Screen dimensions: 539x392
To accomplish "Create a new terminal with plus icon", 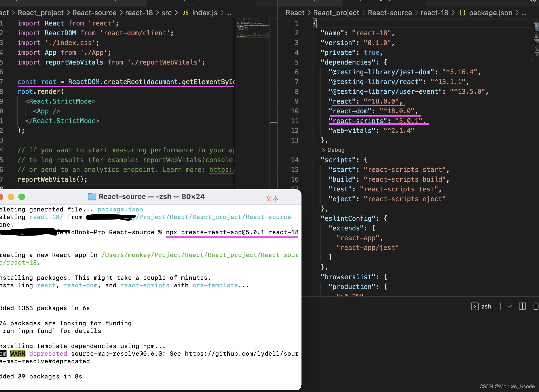I will 501,306.
